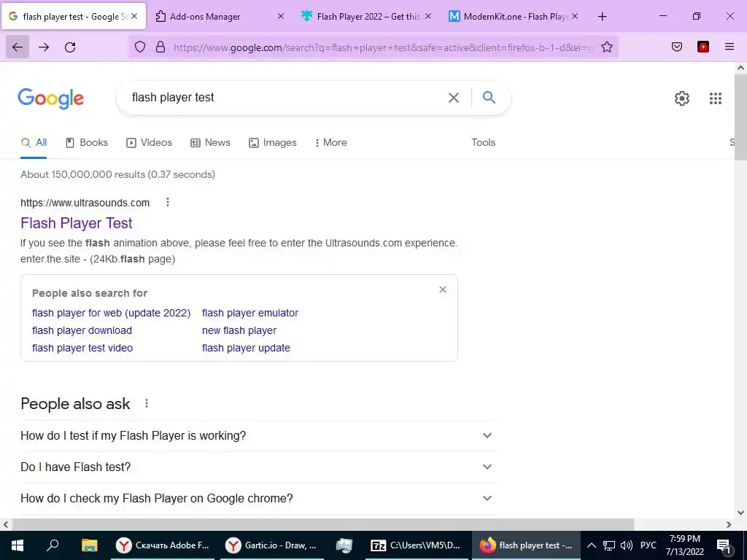Screen dimensions: 747x560
Task: Open the clock showing 7:59 PM
Action: point(684,545)
